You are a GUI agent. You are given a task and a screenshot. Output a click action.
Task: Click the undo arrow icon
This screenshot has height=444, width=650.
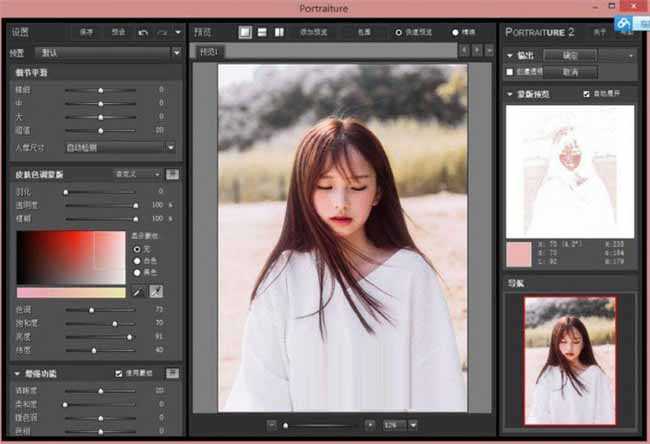(x=144, y=32)
